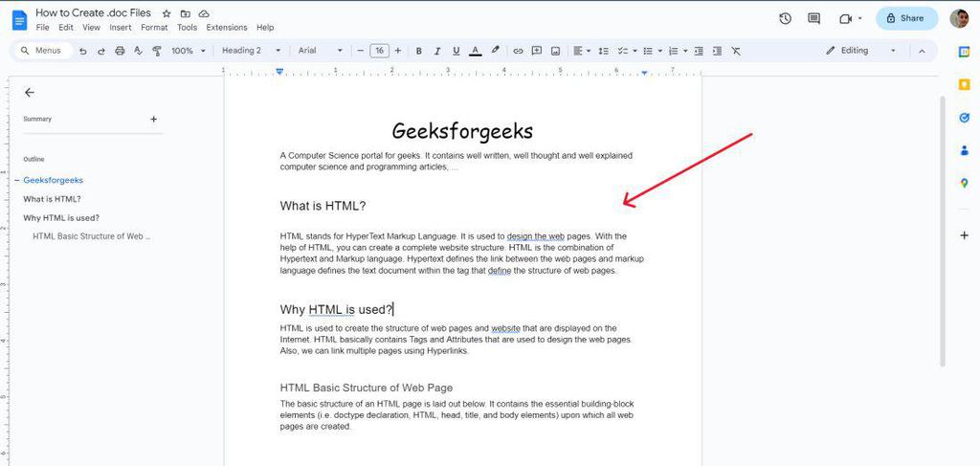Open the version history

click(x=786, y=19)
